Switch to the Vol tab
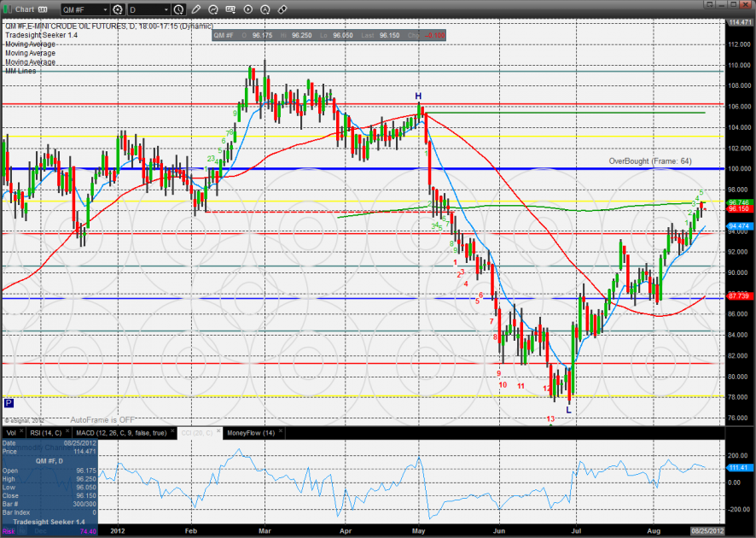 (11, 433)
